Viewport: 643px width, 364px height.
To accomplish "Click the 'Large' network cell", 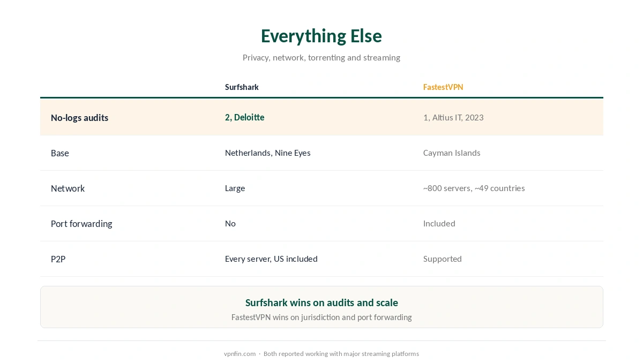I will [235, 188].
